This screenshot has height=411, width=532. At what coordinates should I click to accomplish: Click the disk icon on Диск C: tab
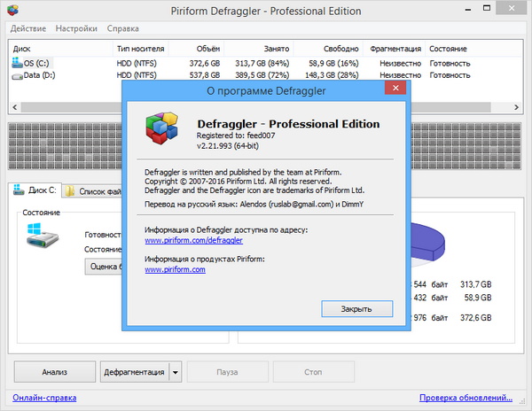[x=20, y=190]
